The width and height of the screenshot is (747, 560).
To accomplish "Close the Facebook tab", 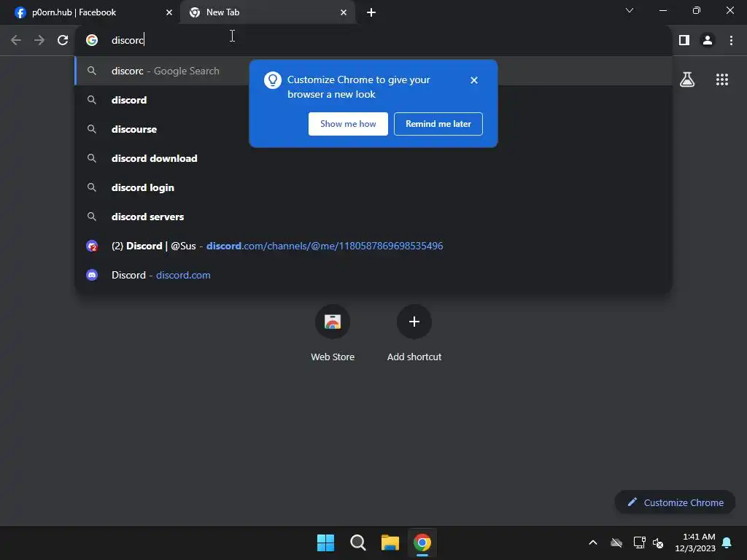I will point(169,12).
